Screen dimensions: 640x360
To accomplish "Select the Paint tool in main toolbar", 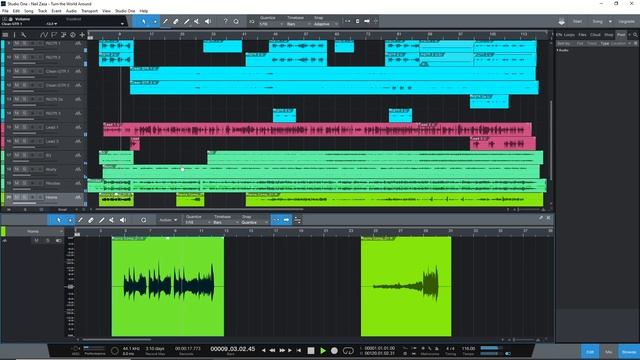I will tap(187, 21).
